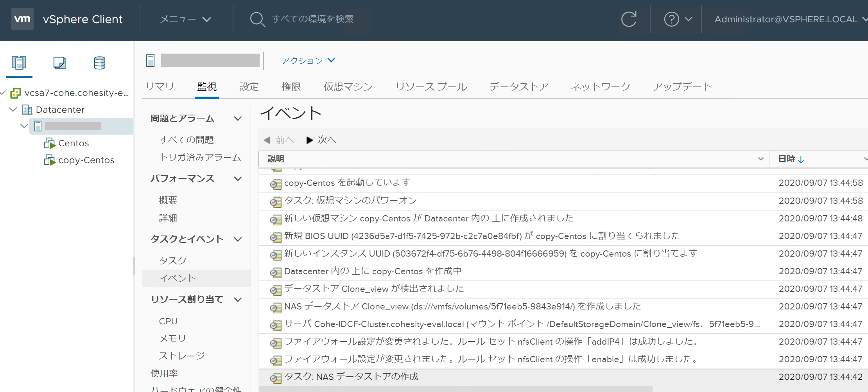This screenshot has height=392, width=868.
Task: Open the VMs and Templates inventory view
Action: click(x=59, y=63)
